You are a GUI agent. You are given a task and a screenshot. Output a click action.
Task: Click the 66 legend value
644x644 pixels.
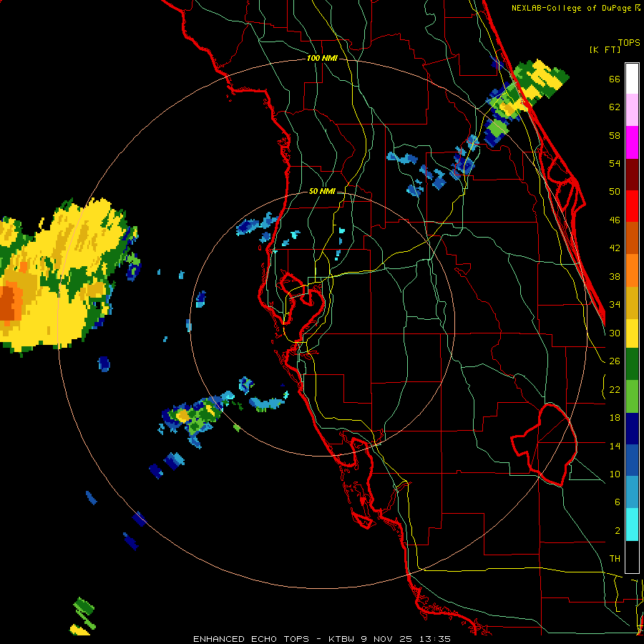[x=615, y=79]
